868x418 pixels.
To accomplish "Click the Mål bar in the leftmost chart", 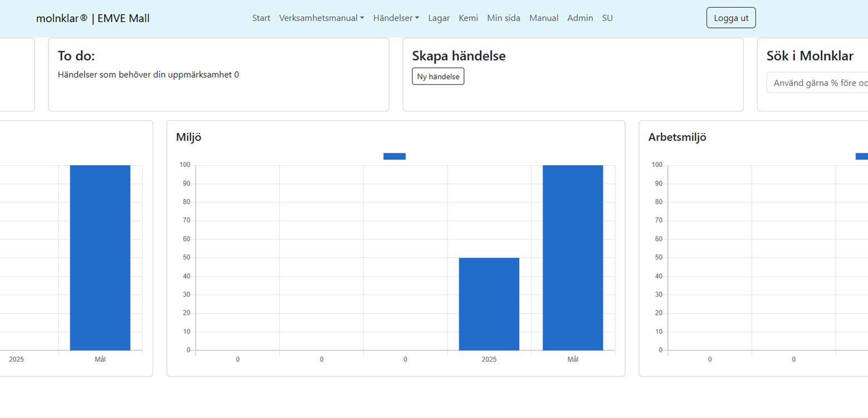I will pos(100,258).
